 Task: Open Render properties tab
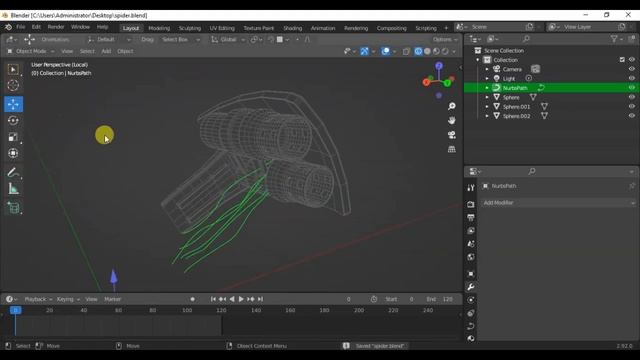(x=471, y=204)
